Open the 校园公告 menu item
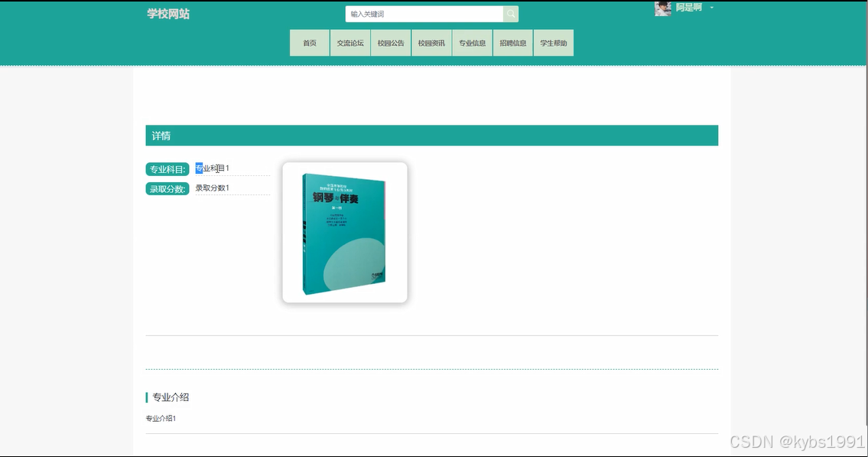 pos(391,43)
